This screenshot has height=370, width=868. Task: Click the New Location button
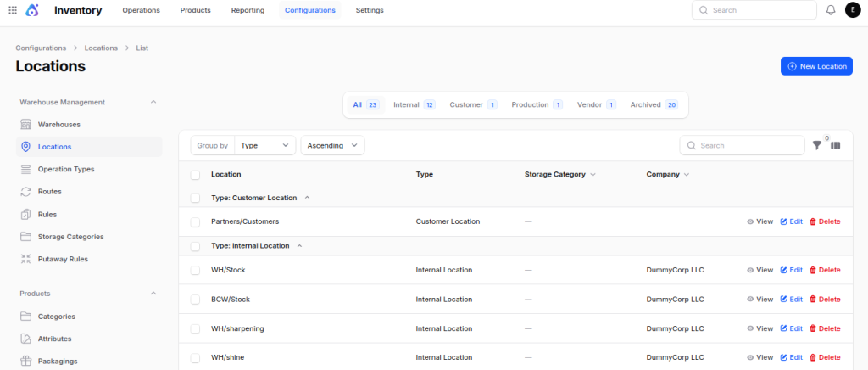[x=816, y=66]
